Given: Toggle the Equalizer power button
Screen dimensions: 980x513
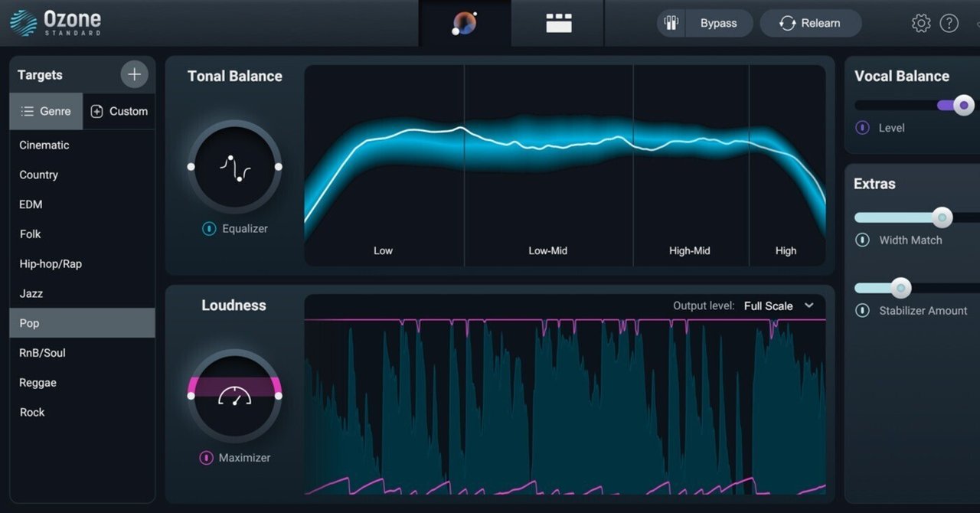Looking at the screenshot, I should coord(209,228).
